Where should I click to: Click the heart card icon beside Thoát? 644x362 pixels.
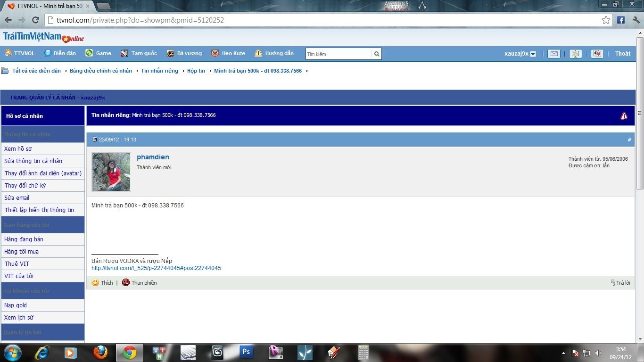(597, 54)
